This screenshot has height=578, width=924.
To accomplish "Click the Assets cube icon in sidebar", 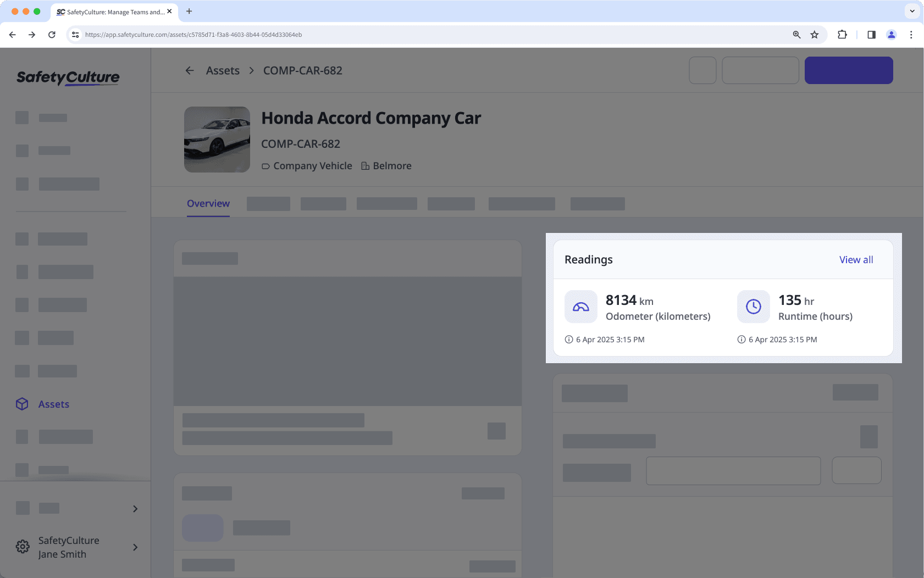I will pyautogui.click(x=22, y=404).
